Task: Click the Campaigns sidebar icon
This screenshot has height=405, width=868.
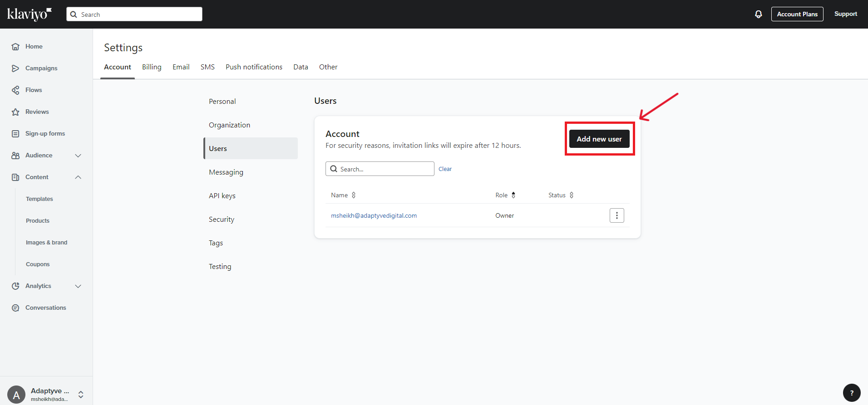Action: click(15, 68)
